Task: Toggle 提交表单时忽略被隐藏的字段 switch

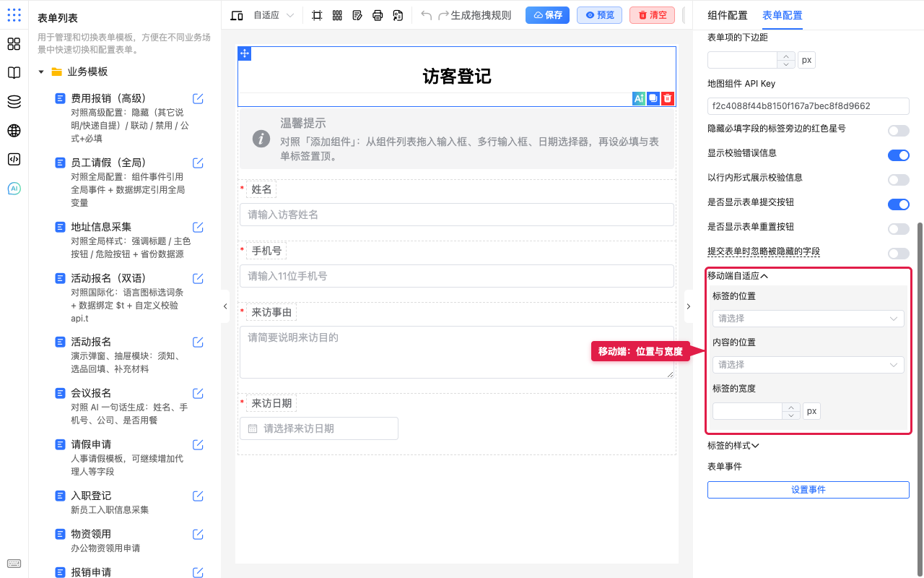Action: point(899,254)
